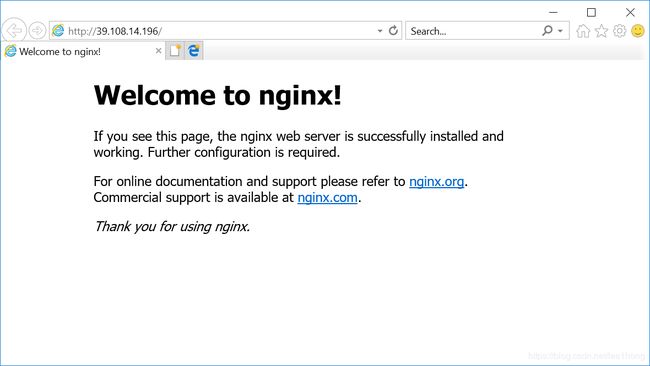Screen dimensions: 650x366
Task: Minimize the browser window
Action: (553, 12)
